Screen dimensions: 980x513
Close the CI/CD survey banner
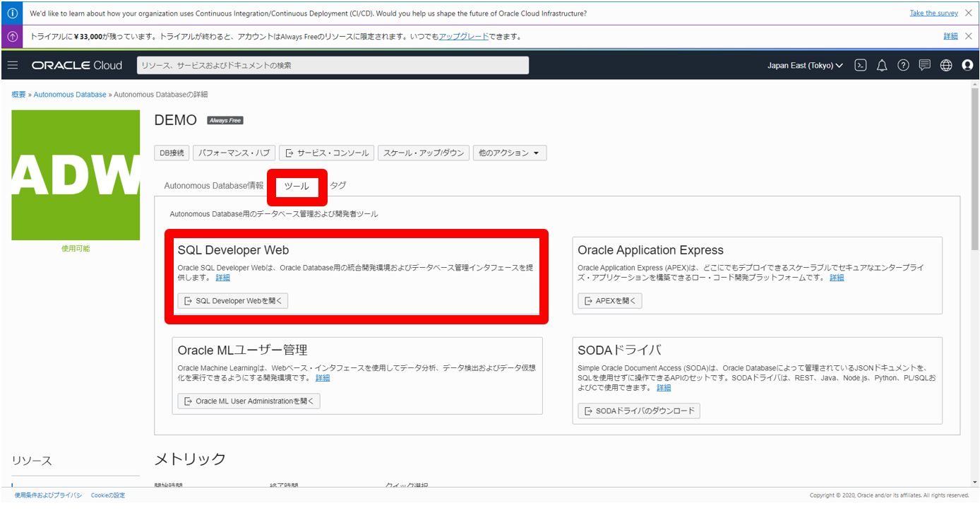coord(968,13)
